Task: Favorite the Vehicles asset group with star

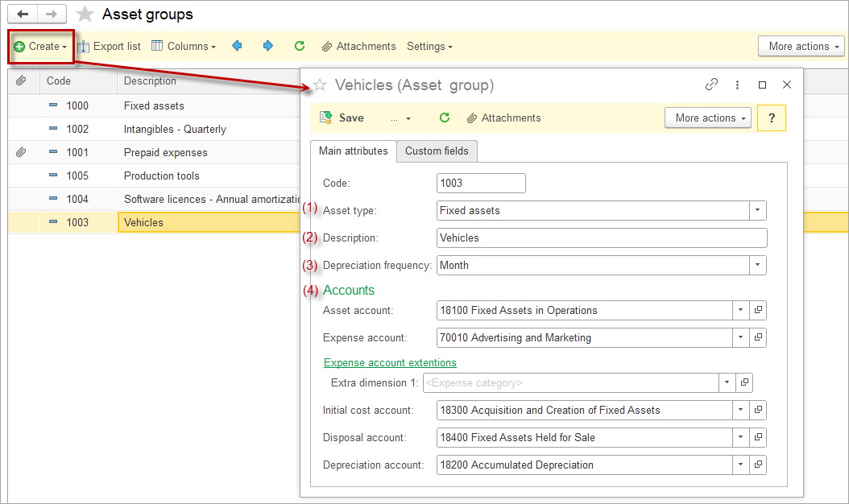Action: tap(320, 85)
